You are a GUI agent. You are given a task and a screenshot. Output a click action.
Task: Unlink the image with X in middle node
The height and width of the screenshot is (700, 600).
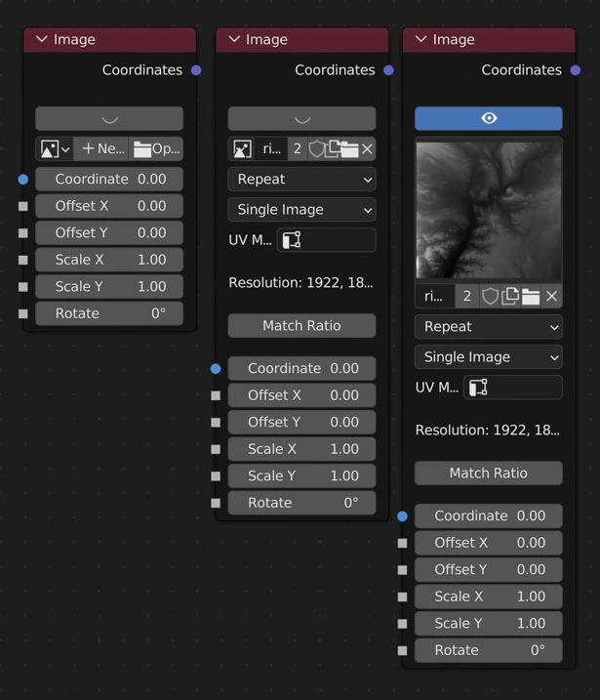point(367,149)
